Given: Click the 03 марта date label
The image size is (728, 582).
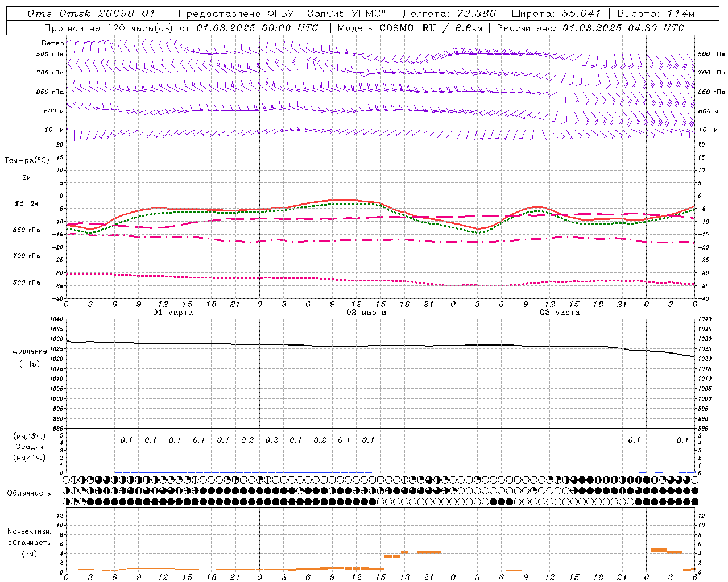Looking at the screenshot, I should pyautogui.click(x=560, y=313).
